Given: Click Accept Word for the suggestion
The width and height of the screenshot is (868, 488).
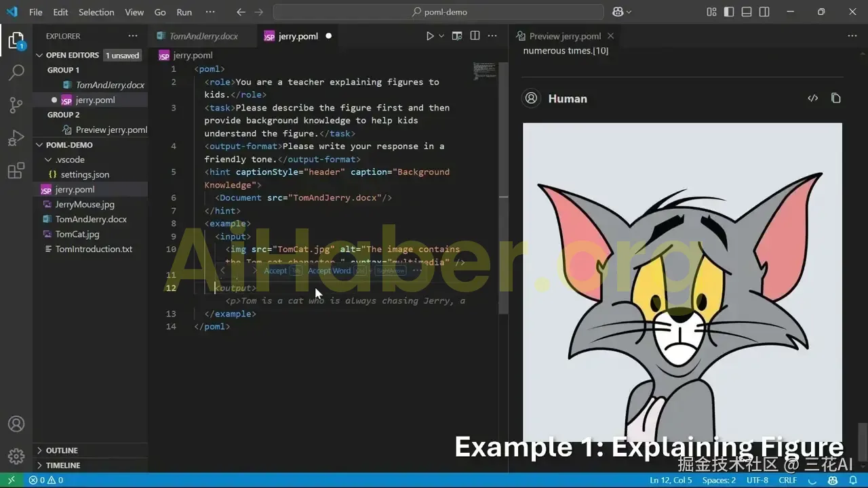Looking at the screenshot, I should (x=329, y=270).
